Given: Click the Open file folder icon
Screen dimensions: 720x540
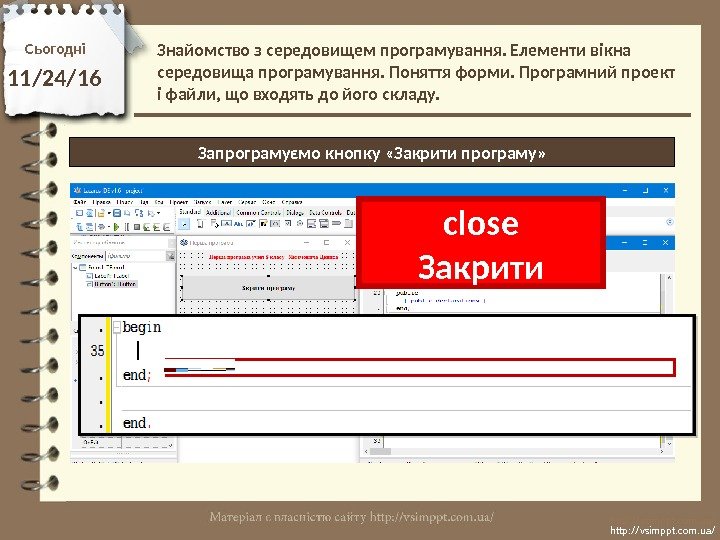Looking at the screenshot, I should pos(101,213).
